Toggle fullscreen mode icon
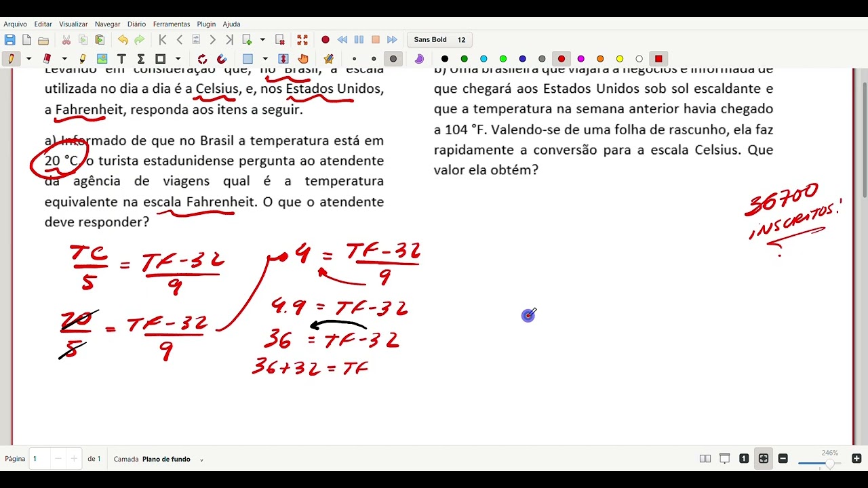The height and width of the screenshot is (488, 868). point(302,40)
